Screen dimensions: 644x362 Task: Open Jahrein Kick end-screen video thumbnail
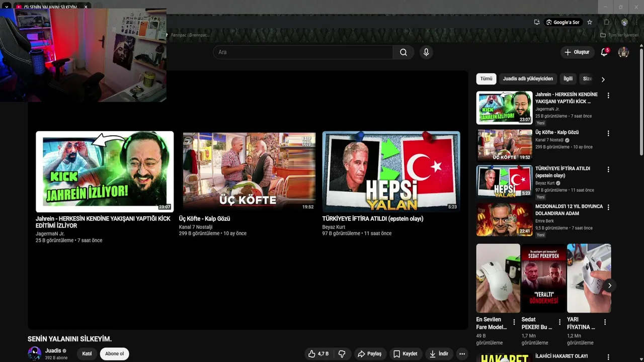(x=105, y=171)
